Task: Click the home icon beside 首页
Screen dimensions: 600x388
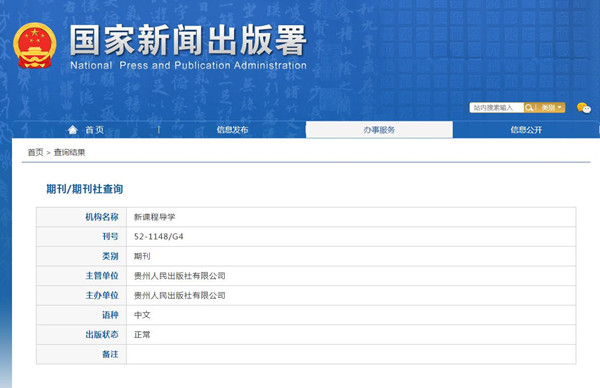Action: [x=73, y=130]
